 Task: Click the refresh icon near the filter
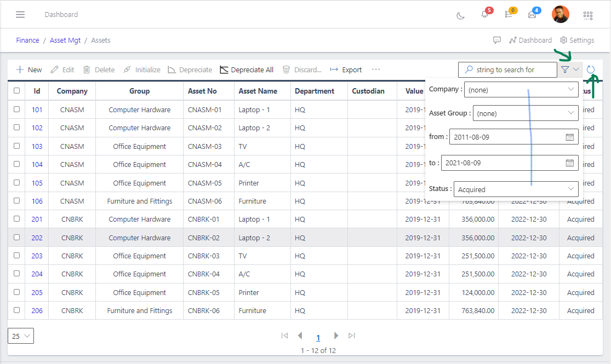[591, 70]
